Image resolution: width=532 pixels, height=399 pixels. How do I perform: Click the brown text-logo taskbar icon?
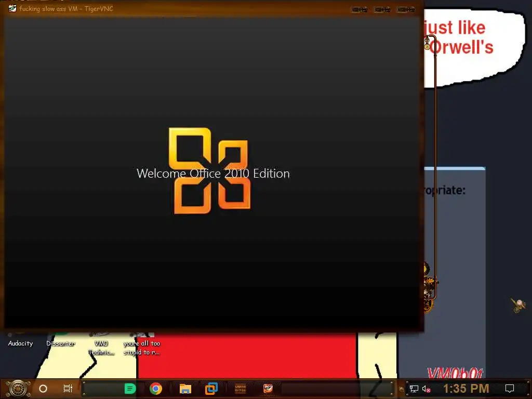click(x=240, y=389)
